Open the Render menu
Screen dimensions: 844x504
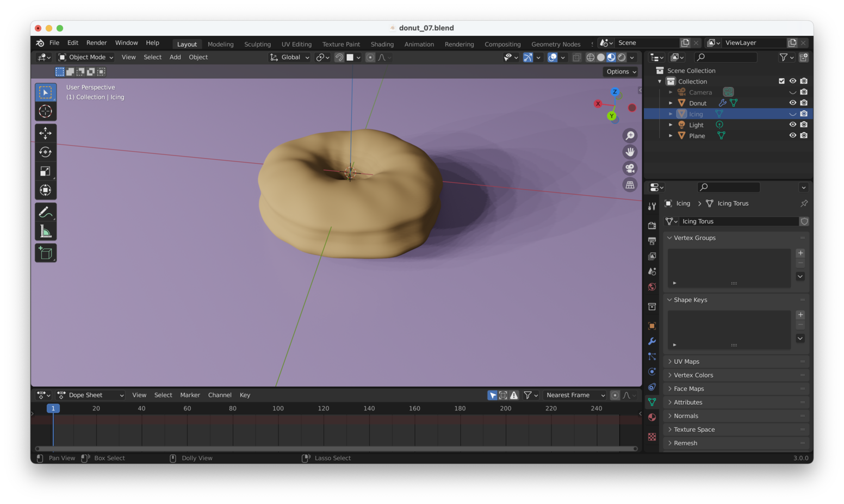(x=96, y=43)
